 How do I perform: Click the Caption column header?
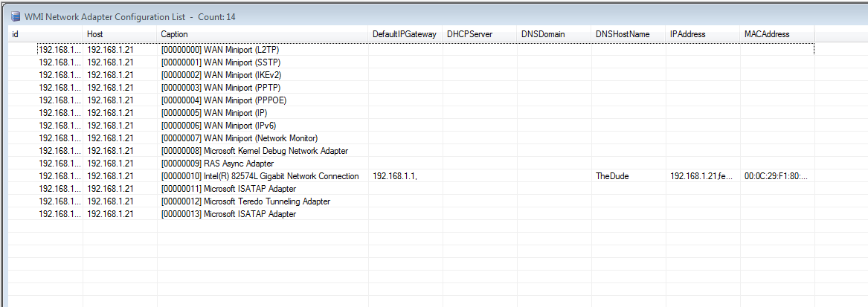(263, 34)
